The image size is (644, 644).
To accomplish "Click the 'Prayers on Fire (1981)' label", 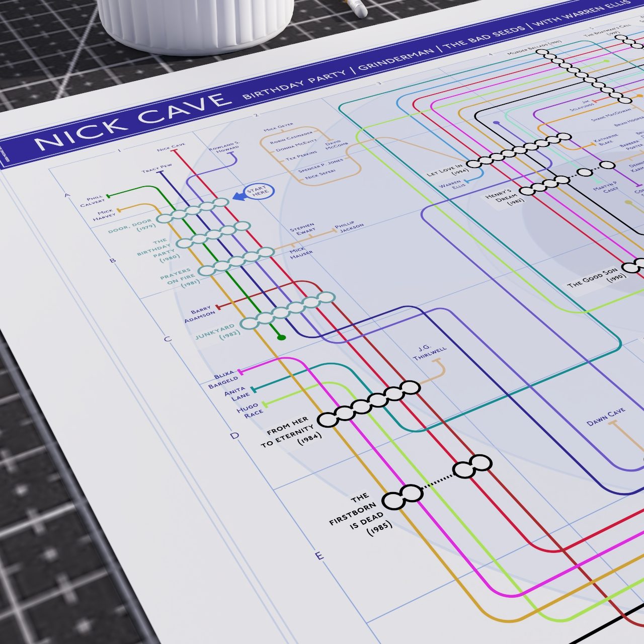I will [180, 277].
